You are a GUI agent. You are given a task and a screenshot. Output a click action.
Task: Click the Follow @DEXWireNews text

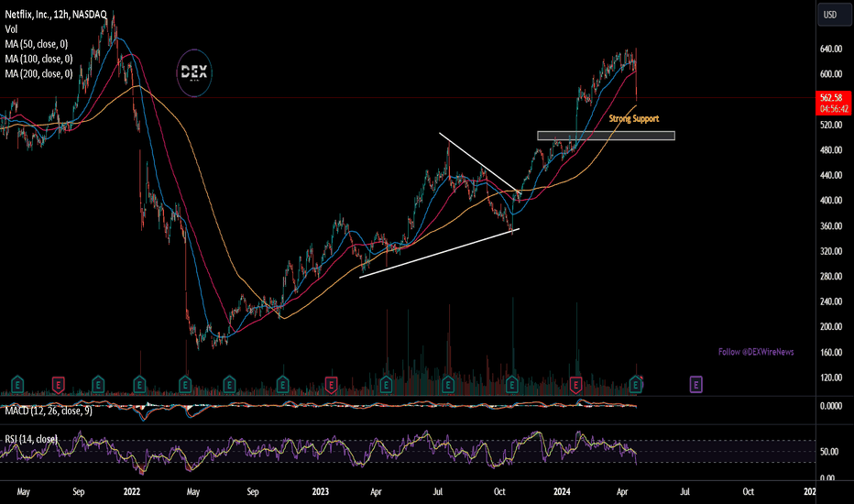(756, 352)
